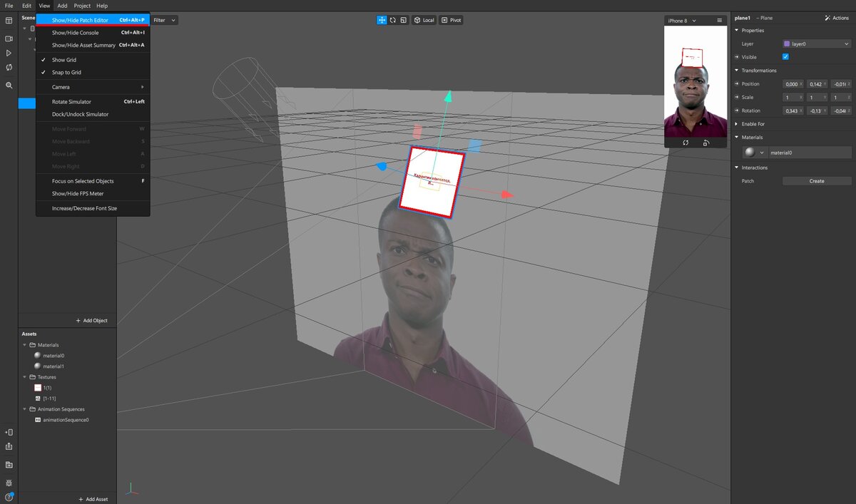Select the move manipulator tool in viewport toolbar
This screenshot has width=856, height=504.
[382, 20]
